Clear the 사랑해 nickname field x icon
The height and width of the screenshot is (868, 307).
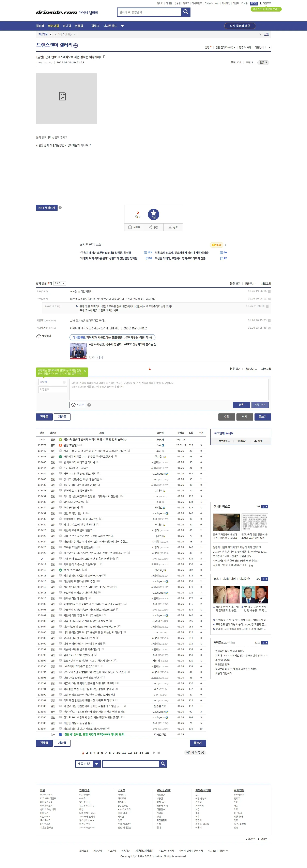point(64,382)
